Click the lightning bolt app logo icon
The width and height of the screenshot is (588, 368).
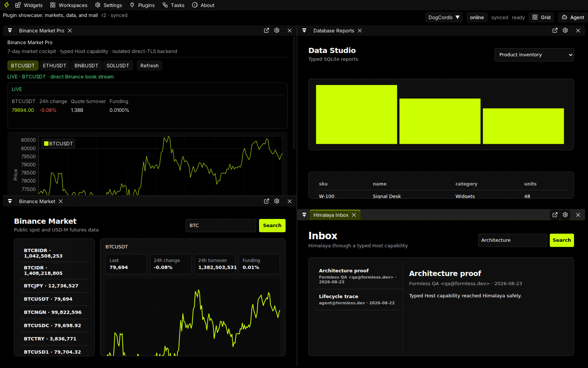point(7,5)
